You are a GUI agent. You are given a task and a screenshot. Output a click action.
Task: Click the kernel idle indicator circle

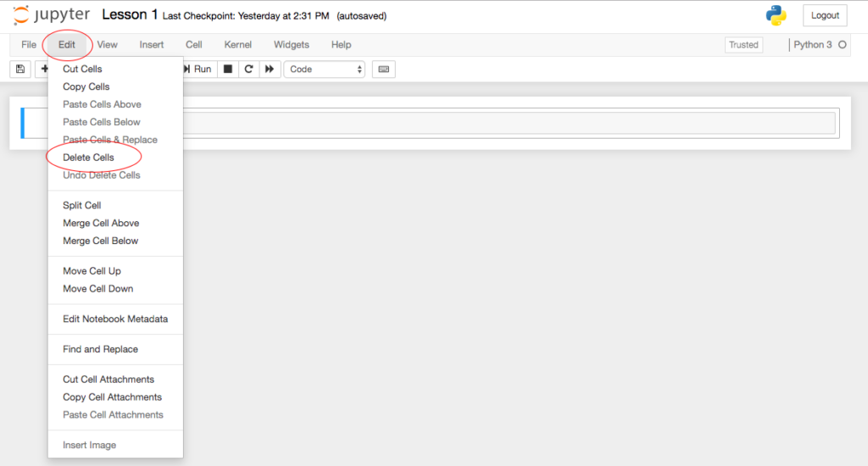pyautogui.click(x=842, y=45)
